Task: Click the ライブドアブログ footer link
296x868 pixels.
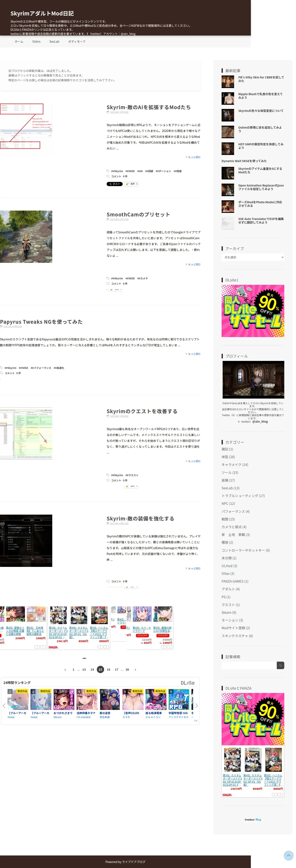Action: click(x=134, y=862)
